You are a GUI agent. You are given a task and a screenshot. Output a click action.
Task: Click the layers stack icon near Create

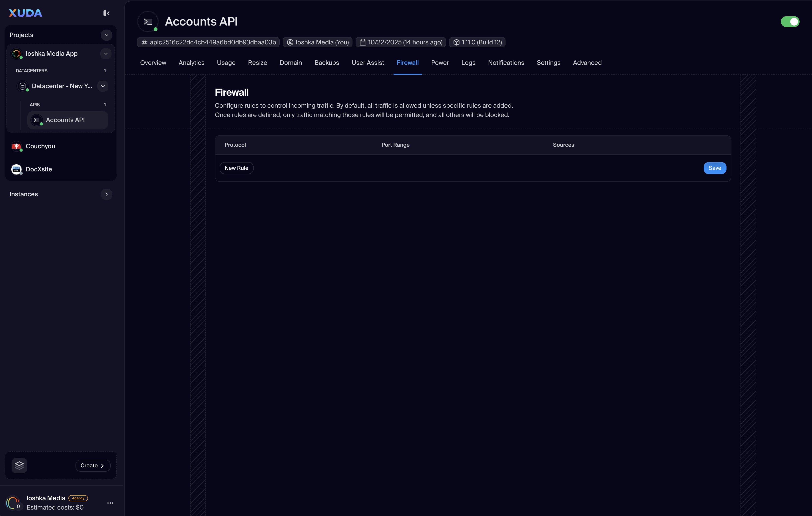(19, 465)
